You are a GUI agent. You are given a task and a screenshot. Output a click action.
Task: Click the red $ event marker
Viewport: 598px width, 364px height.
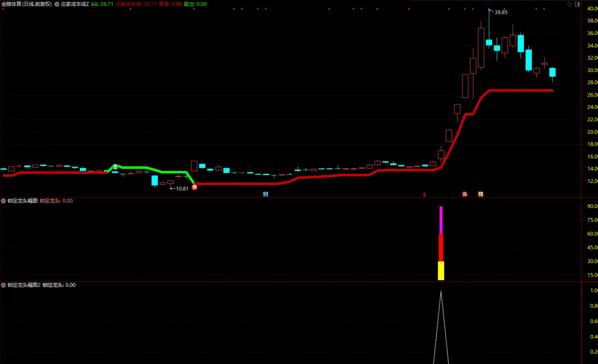click(x=424, y=195)
